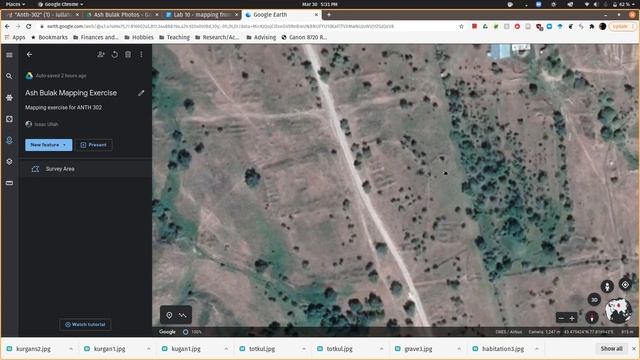Screen dimensions: 640x360
Task: Open Teaching bookmarks folder
Action: [x=174, y=37]
